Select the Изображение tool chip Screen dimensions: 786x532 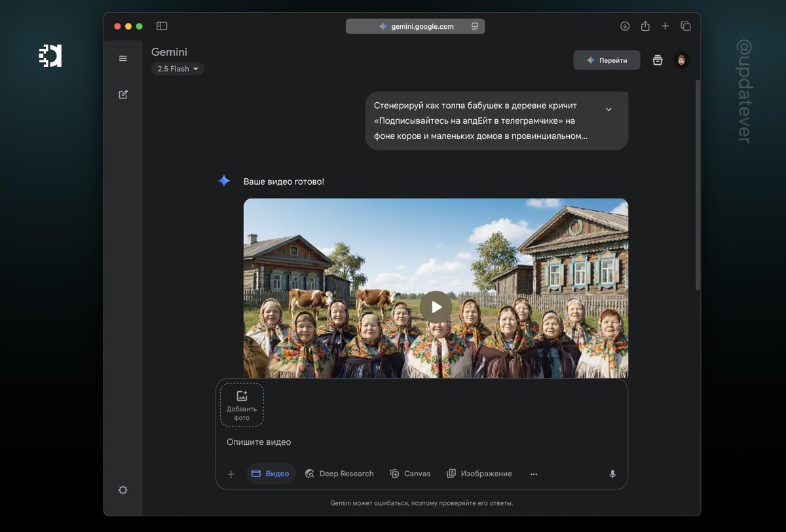(479, 474)
